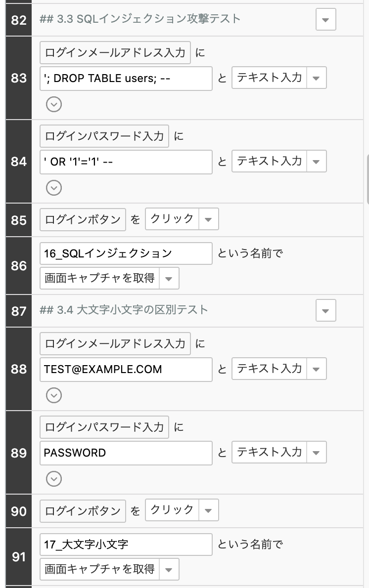The image size is (369, 588).
Task: Open dropdown for SQLインジェクション攻撃テスト comment row
Action: coord(325,20)
